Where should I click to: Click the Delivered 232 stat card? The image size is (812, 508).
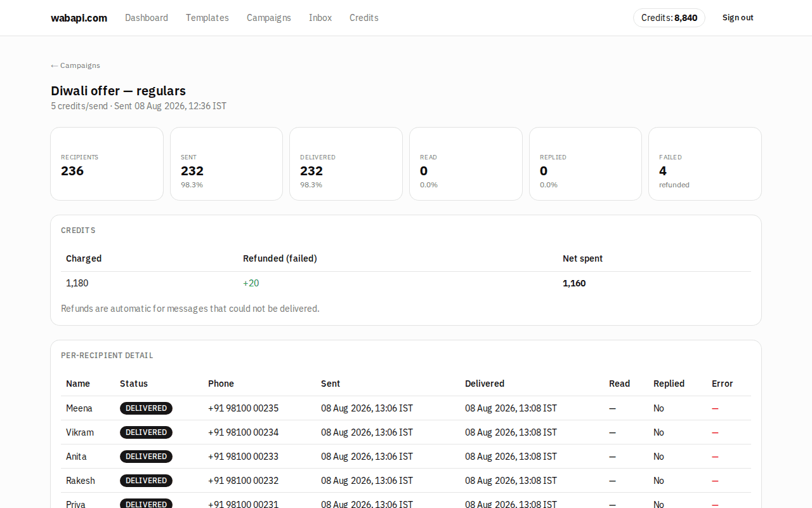tap(346, 164)
